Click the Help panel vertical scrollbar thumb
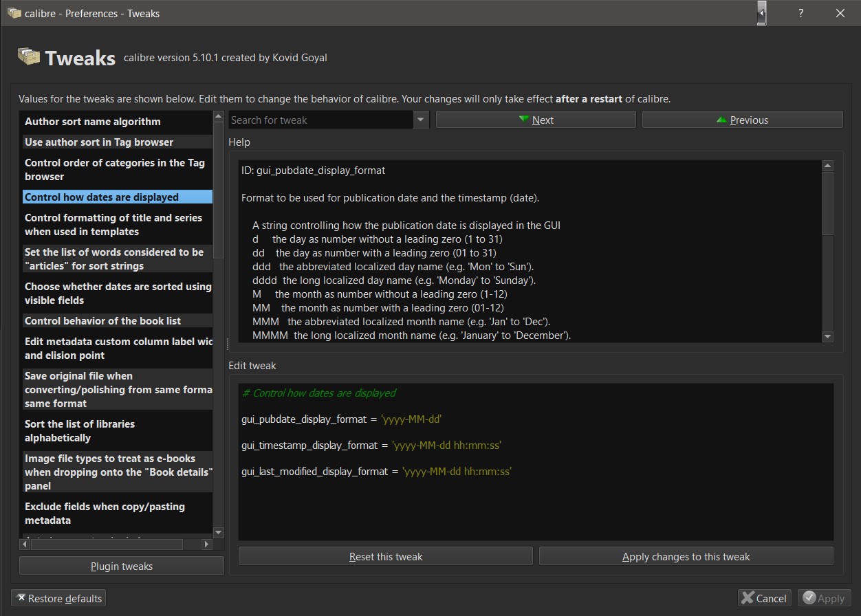 (x=827, y=203)
